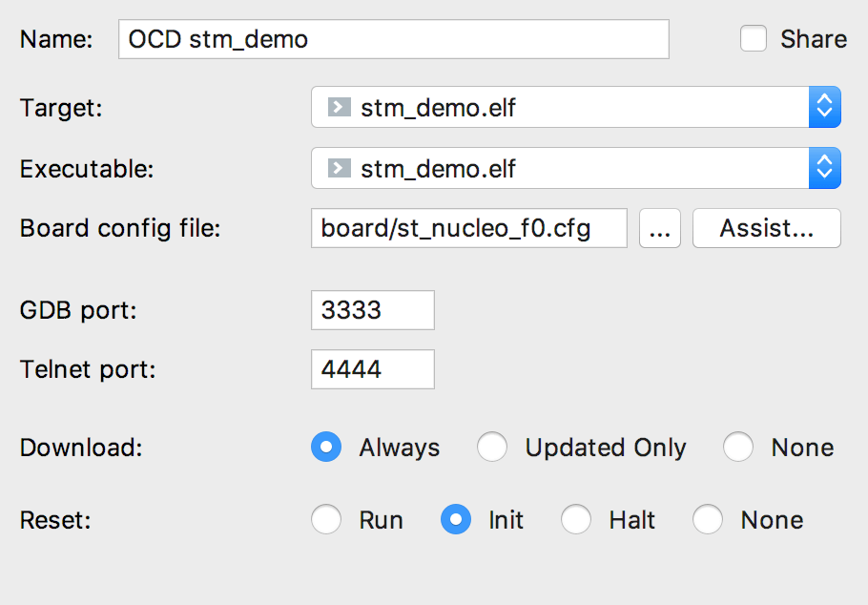Click the Executable field's file icon
Viewport: 868px width, 605px height.
point(339,168)
